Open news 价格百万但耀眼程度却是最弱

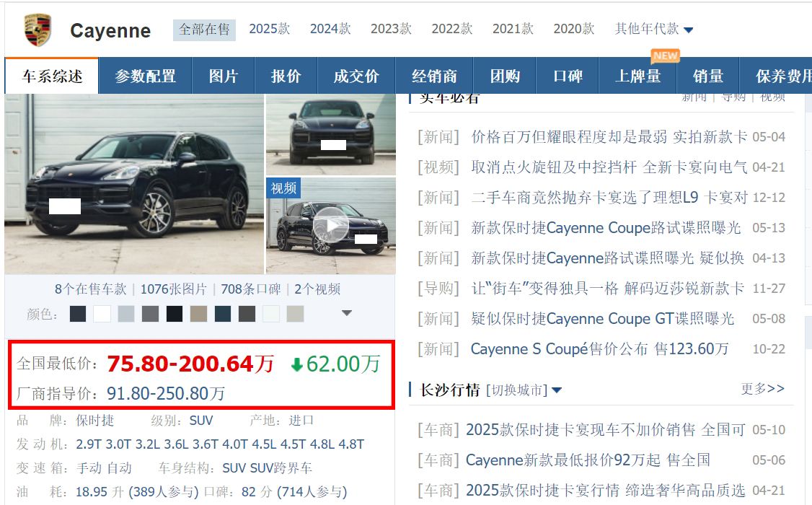(609, 137)
